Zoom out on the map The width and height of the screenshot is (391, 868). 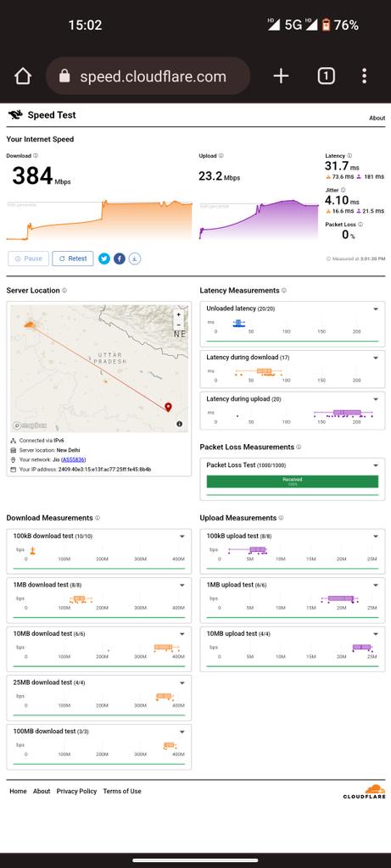click(x=178, y=325)
